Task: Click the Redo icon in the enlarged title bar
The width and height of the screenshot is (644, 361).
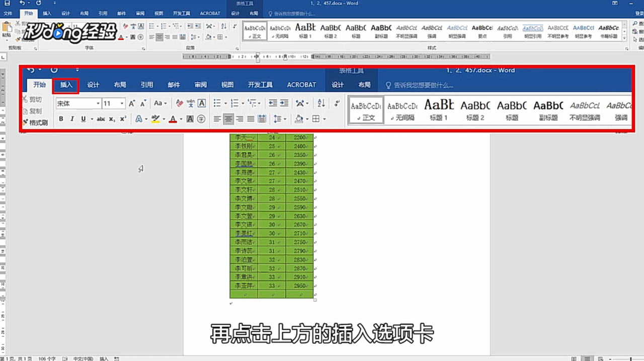Action: point(54,69)
